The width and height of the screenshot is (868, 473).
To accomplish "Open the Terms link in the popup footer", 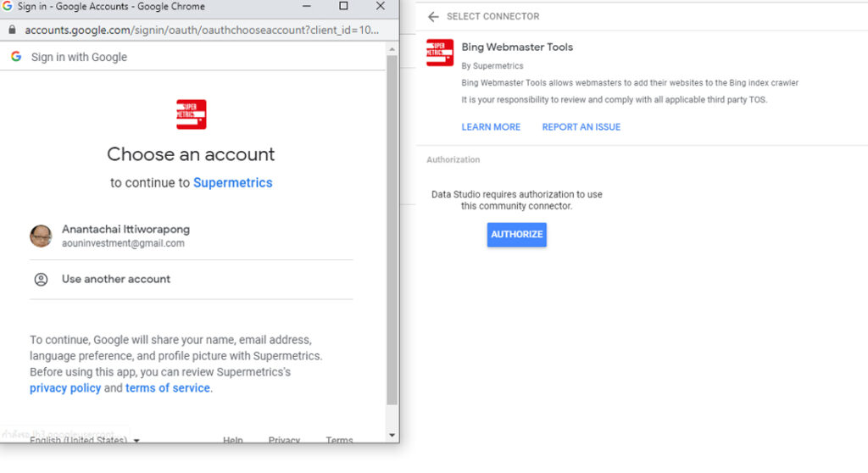I will [339, 440].
